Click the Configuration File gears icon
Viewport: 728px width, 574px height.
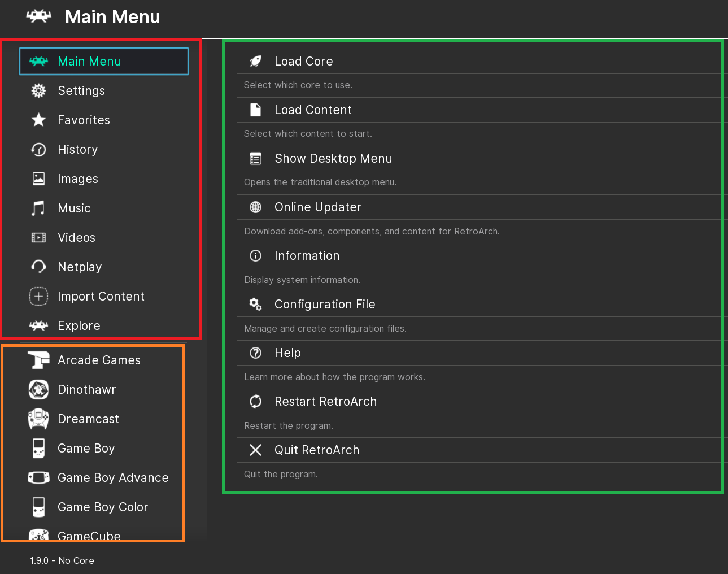[256, 305]
